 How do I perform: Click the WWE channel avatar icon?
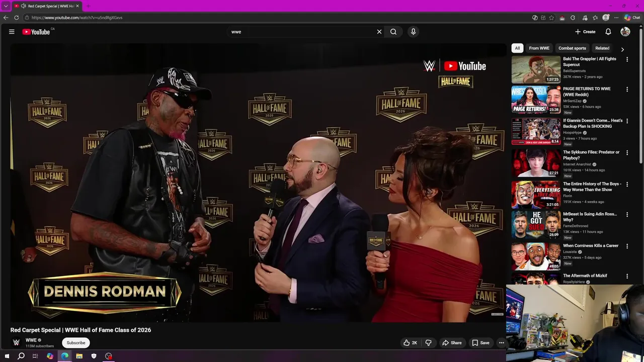point(16,343)
